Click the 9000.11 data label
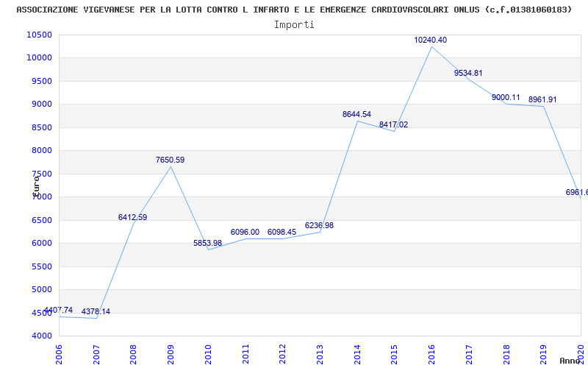The width and height of the screenshot is (588, 368). 506,98
